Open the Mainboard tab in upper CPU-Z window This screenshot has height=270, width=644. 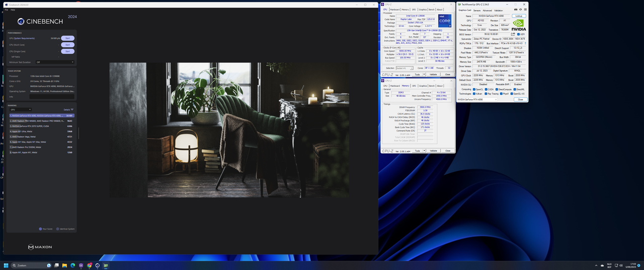click(394, 9)
